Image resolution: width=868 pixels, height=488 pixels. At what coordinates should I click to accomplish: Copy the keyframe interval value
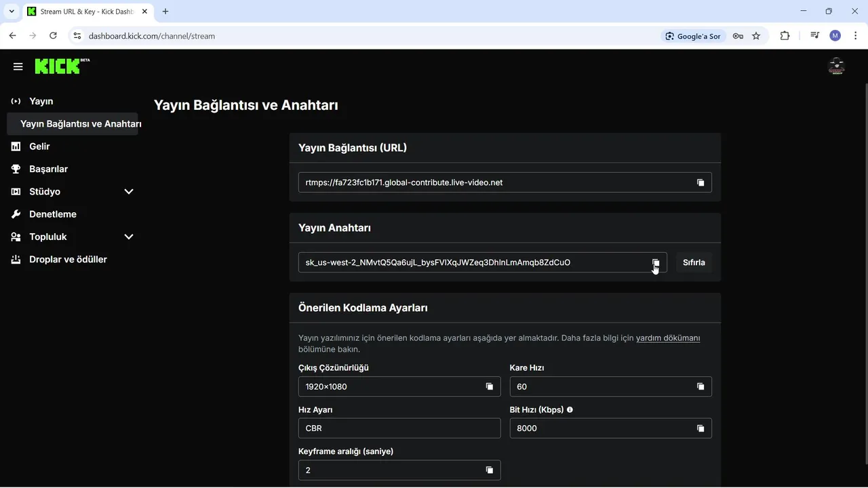pos(489,470)
